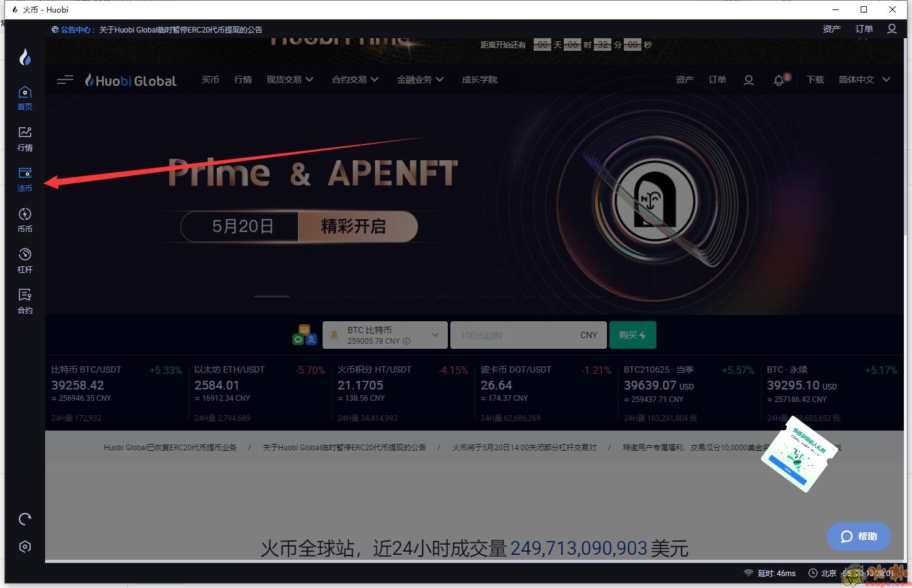Click 订单 in the top title strip
912x588 pixels.
864,29
